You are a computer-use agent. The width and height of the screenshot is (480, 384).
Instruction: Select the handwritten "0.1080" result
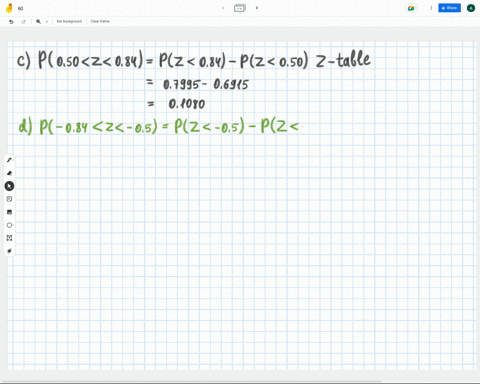point(187,104)
